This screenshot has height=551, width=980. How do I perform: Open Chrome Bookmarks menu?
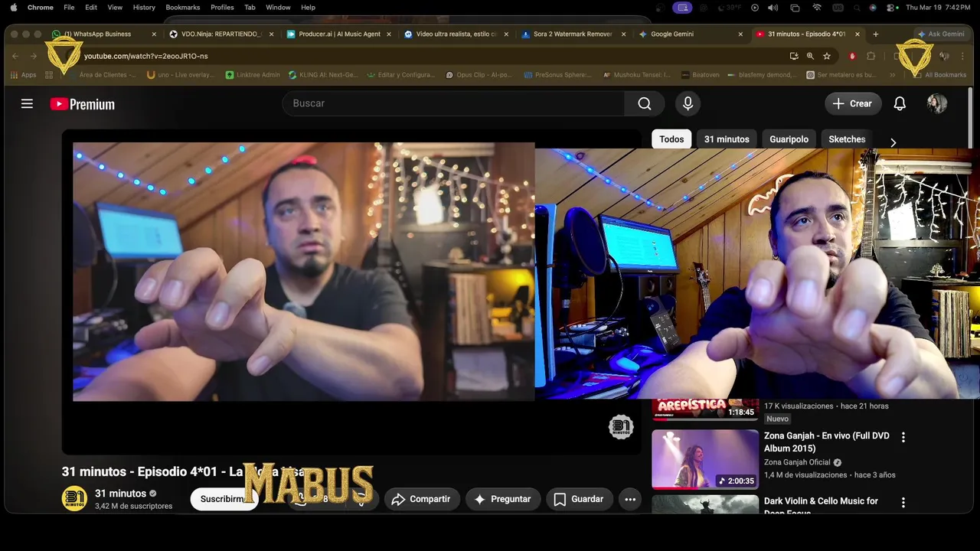pos(183,7)
